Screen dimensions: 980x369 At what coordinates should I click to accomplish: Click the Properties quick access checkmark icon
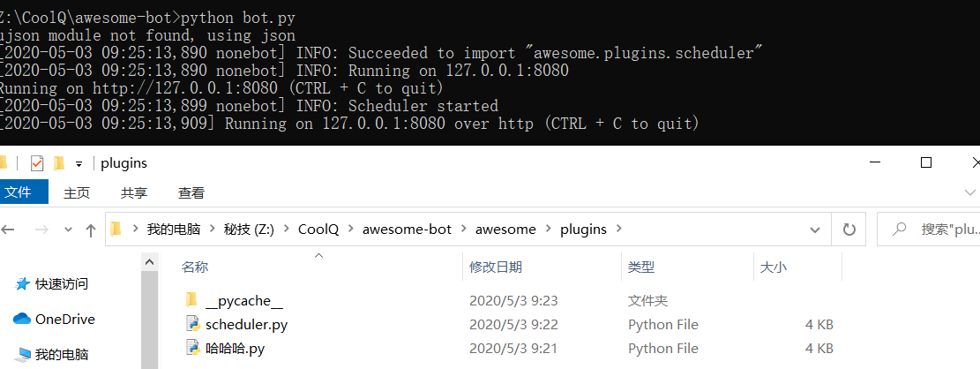[36, 163]
